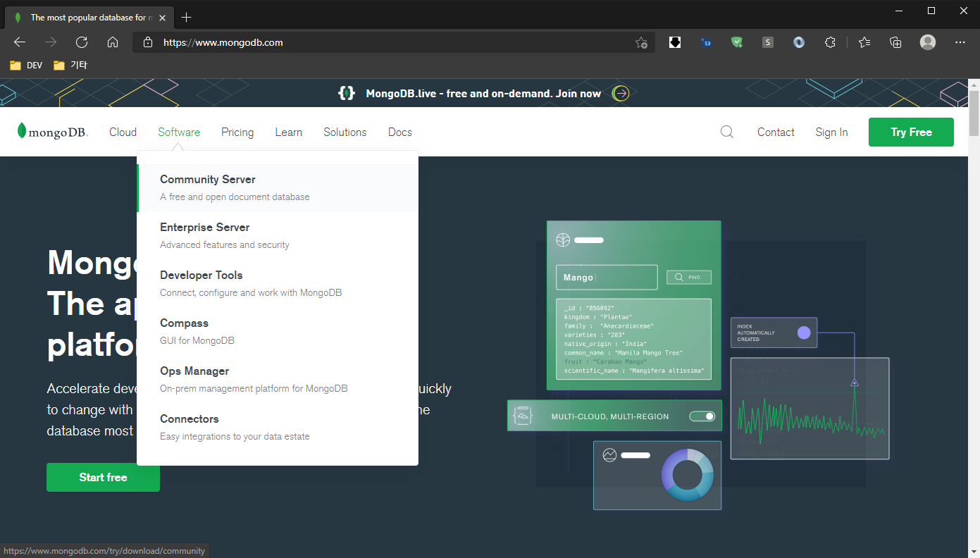980x558 pixels.
Task: Select Compass menu entry
Action: (278, 331)
